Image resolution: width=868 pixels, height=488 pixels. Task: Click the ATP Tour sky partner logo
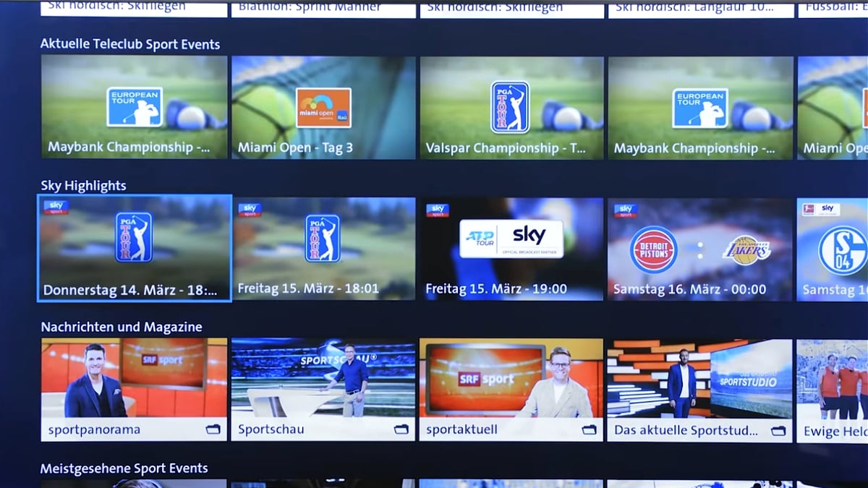(511, 239)
